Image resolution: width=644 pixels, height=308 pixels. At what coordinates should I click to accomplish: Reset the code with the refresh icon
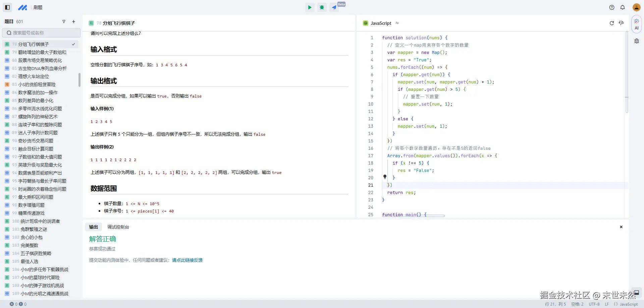pos(611,23)
